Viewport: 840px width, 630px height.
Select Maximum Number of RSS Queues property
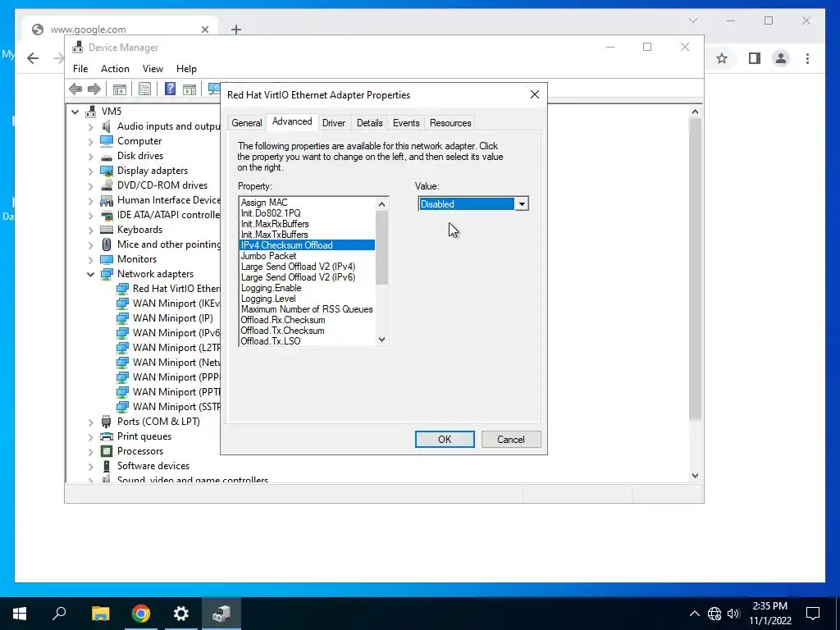point(307,309)
